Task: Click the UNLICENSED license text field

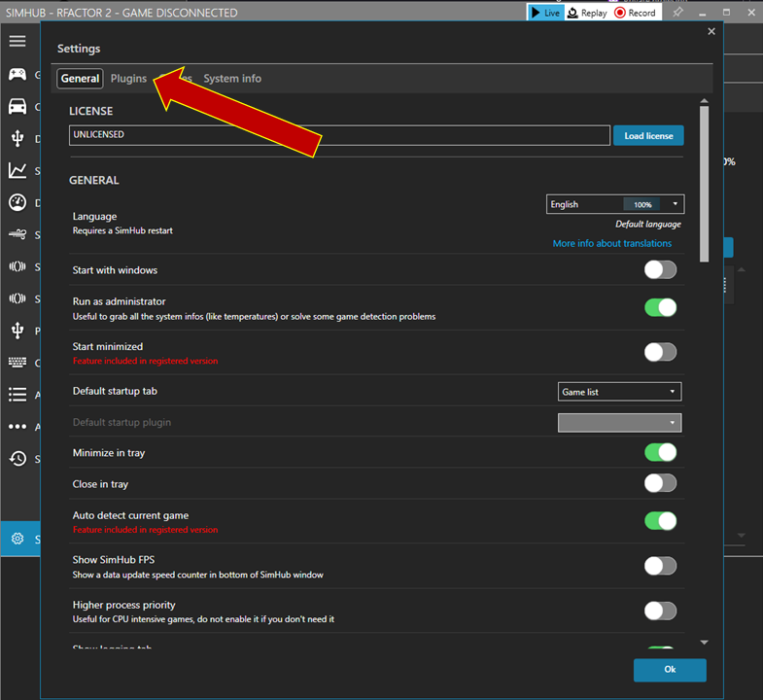Action: [339, 135]
